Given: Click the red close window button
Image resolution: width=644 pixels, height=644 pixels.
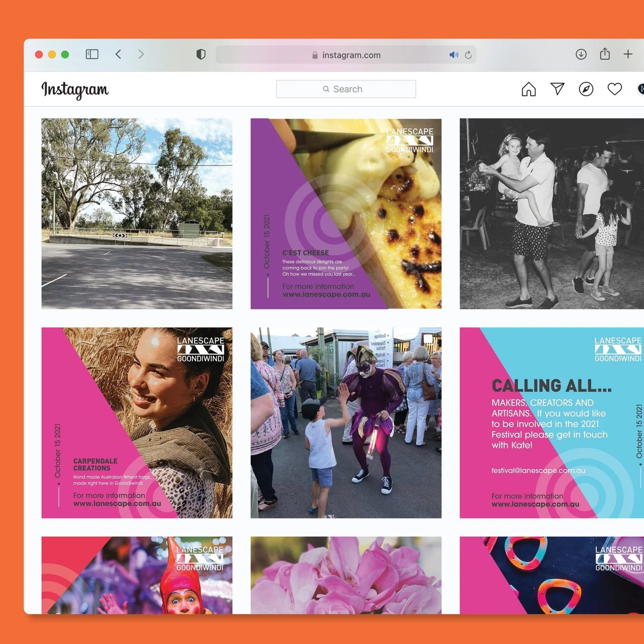Looking at the screenshot, I should pos(39,55).
